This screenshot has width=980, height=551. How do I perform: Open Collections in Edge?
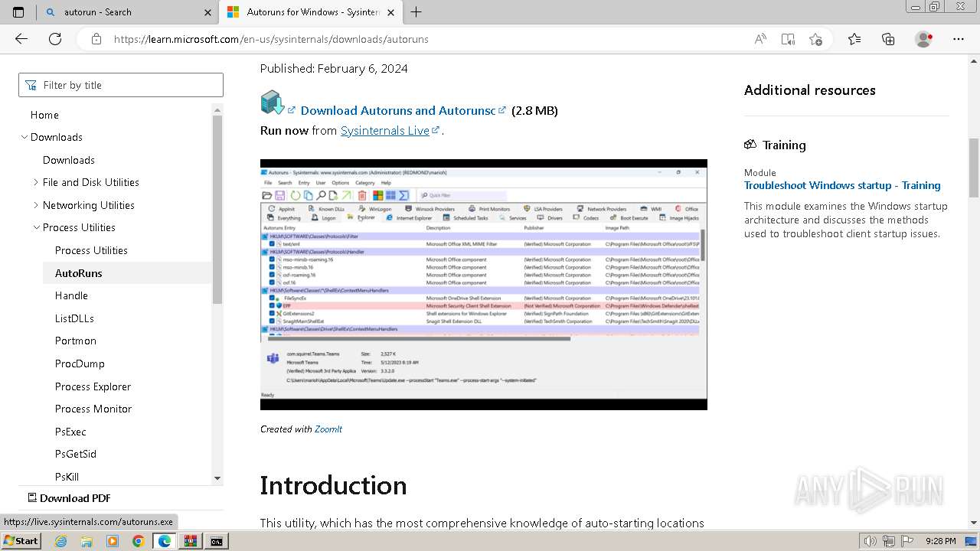(888, 39)
